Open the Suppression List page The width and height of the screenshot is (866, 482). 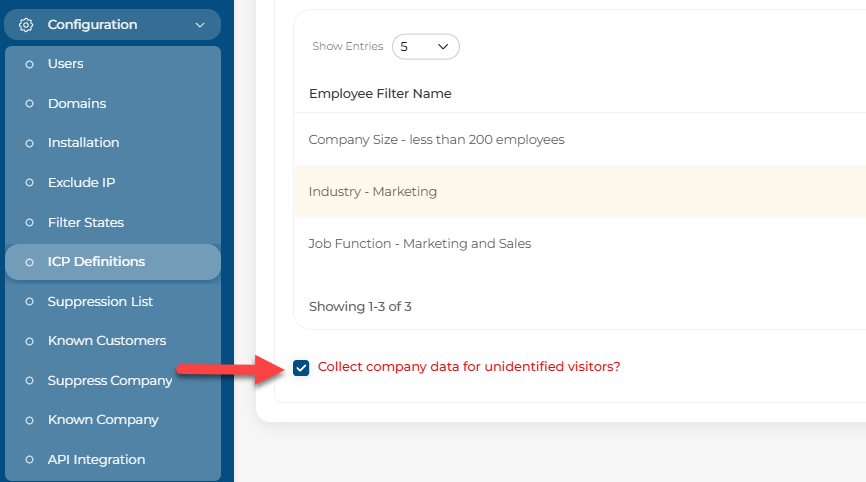pyautogui.click(x=100, y=302)
